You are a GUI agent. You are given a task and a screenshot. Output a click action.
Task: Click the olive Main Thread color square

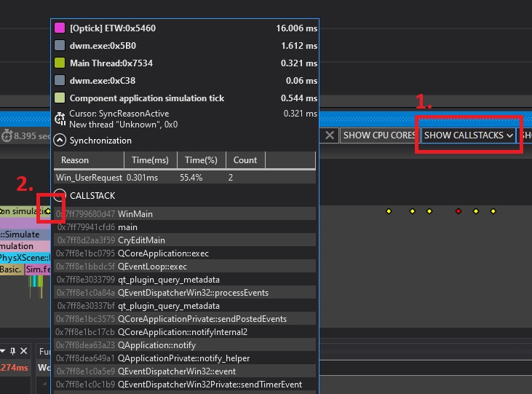click(60, 63)
